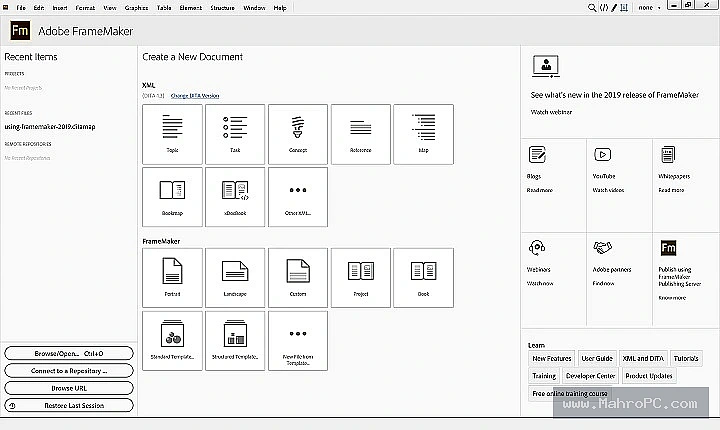The image size is (720, 430).
Task: Open the Structured Templates tile
Action: (235, 341)
